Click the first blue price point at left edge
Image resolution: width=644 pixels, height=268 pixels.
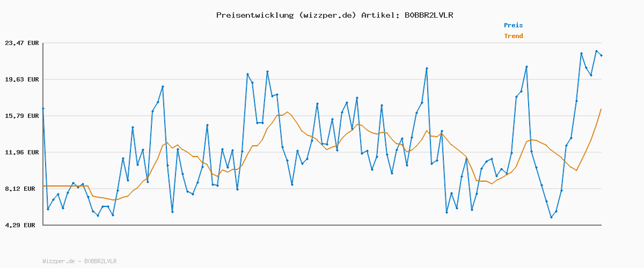43,108
